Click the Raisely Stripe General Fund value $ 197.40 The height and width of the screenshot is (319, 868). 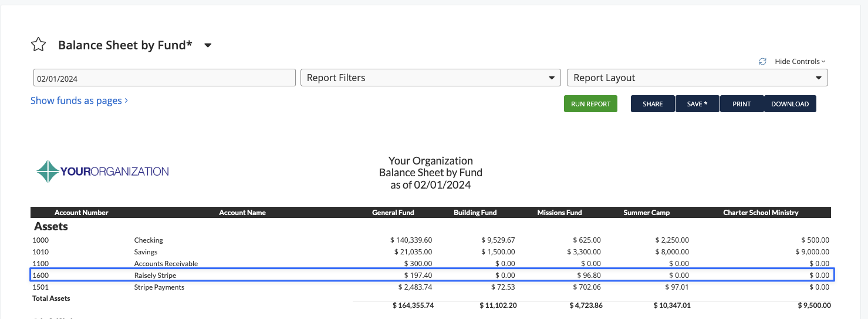418,276
